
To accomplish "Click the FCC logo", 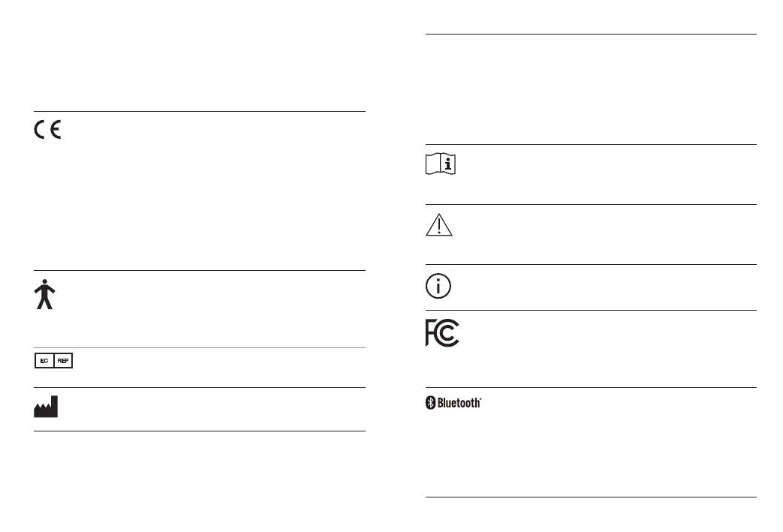I will click(x=442, y=332).
